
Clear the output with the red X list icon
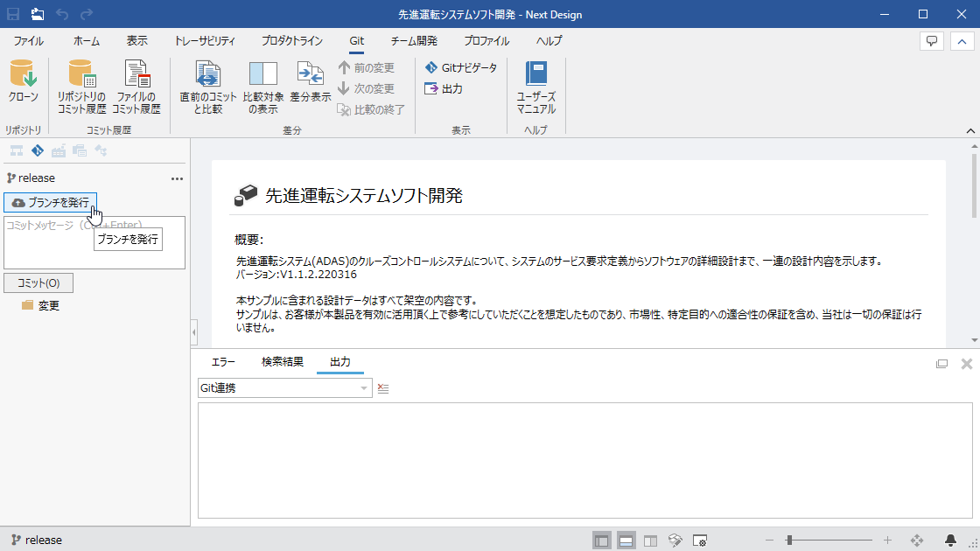pos(383,388)
